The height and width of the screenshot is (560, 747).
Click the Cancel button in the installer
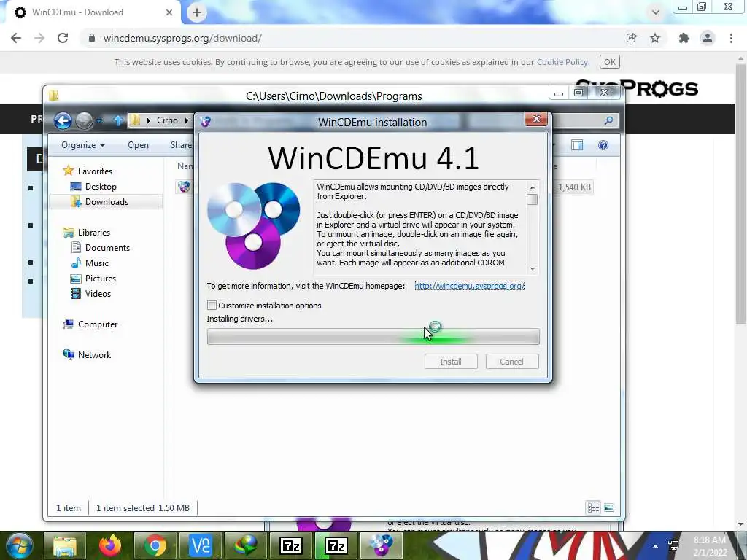pos(512,362)
